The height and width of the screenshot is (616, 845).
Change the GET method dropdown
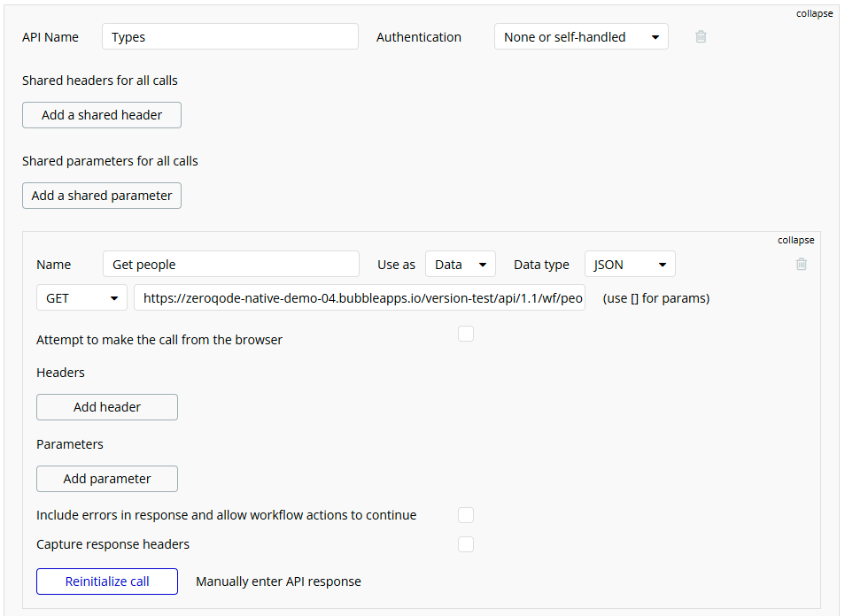pos(81,298)
